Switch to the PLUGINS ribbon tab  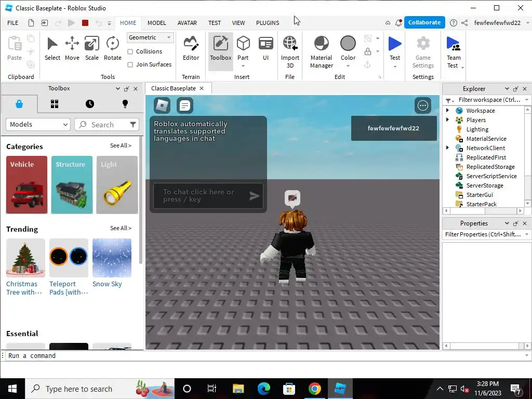click(x=268, y=23)
